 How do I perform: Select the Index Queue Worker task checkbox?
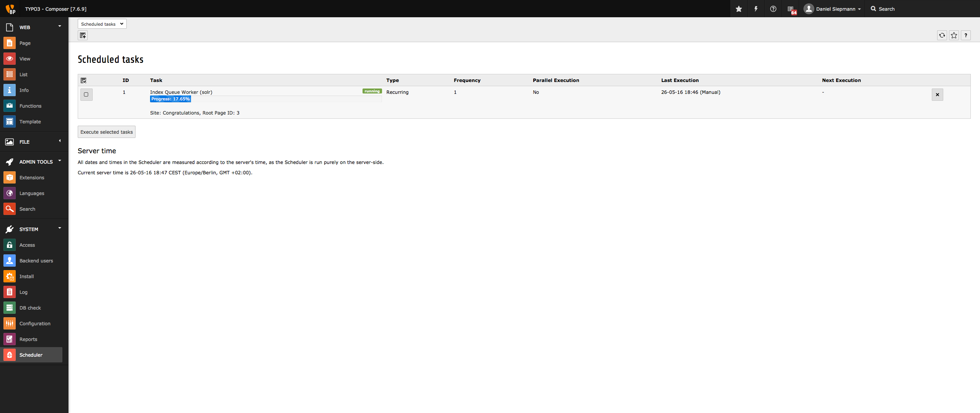[x=86, y=95]
